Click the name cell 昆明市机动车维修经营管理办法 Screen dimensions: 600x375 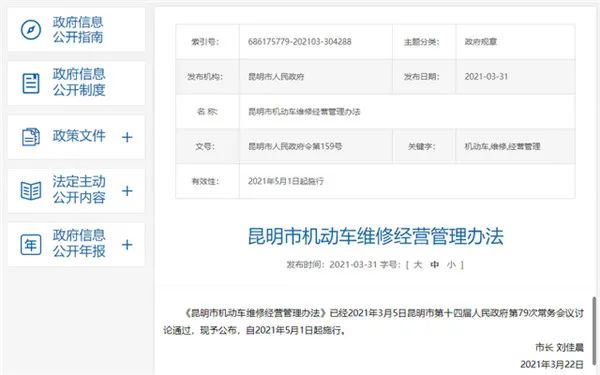coord(304,112)
